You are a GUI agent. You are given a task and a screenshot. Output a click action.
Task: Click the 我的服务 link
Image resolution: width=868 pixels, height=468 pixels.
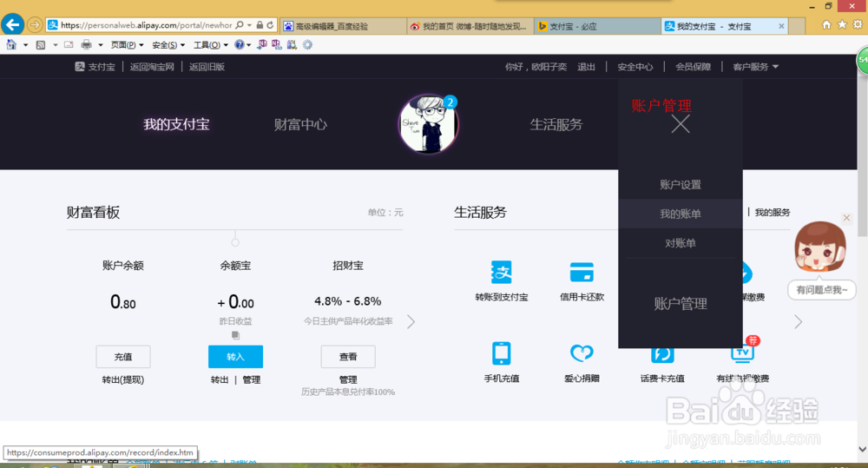point(773,212)
